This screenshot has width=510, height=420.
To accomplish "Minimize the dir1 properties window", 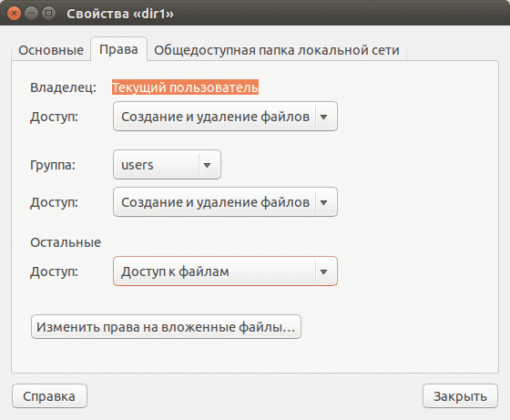I will (31, 14).
